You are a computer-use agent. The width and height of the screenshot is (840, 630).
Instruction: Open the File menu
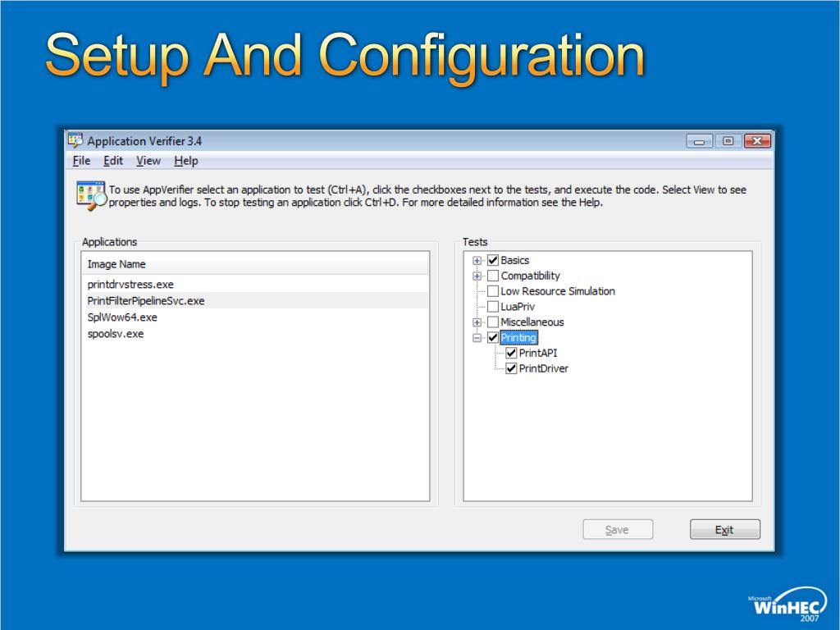coord(81,161)
